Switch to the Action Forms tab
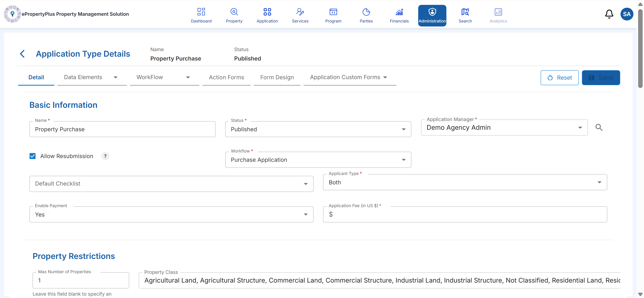The image size is (644, 298). pos(226,77)
